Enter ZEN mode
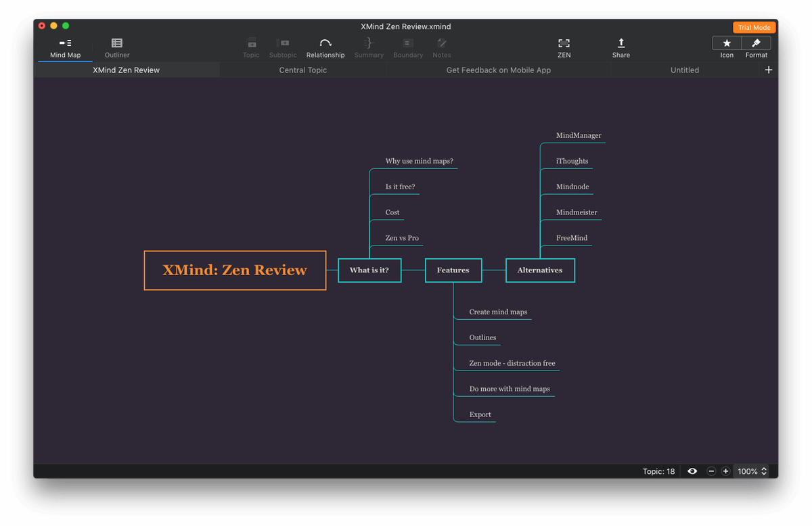The image size is (812, 526). (564, 47)
